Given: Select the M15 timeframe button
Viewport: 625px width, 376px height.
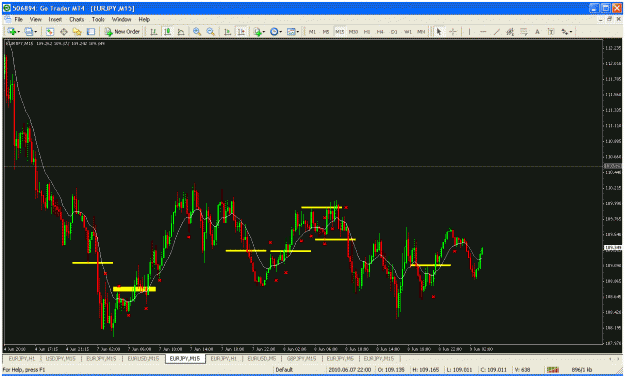Looking at the screenshot, I should click(340, 31).
